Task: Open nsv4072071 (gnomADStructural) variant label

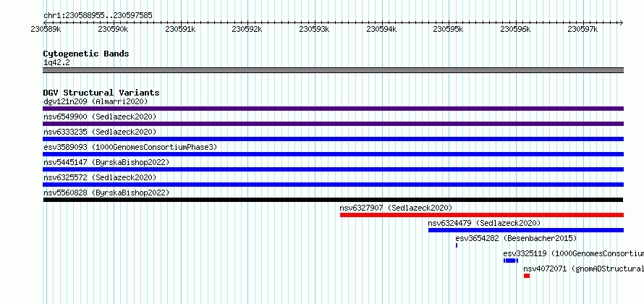Action: click(x=584, y=269)
